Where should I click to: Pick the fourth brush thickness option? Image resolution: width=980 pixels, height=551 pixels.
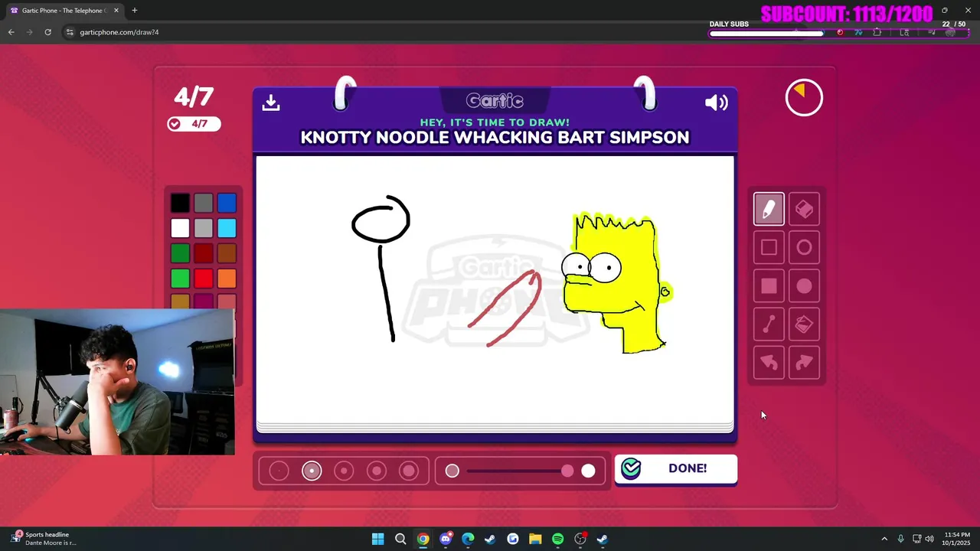(x=377, y=471)
